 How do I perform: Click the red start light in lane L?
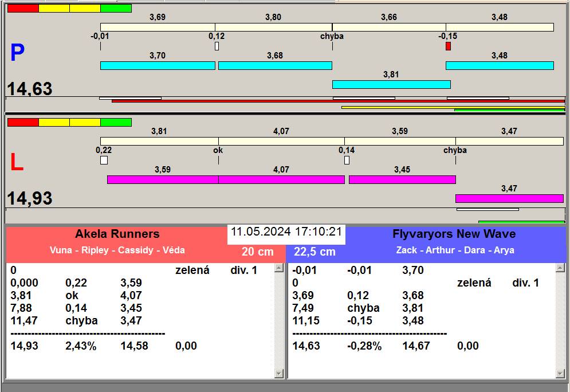coord(23,122)
